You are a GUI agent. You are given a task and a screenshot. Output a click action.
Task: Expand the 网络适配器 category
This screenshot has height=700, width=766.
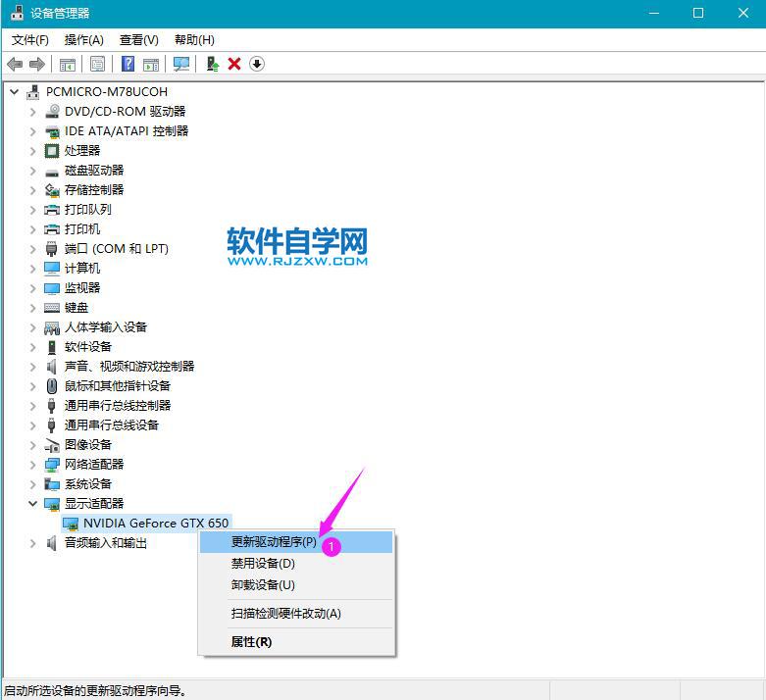(x=32, y=465)
